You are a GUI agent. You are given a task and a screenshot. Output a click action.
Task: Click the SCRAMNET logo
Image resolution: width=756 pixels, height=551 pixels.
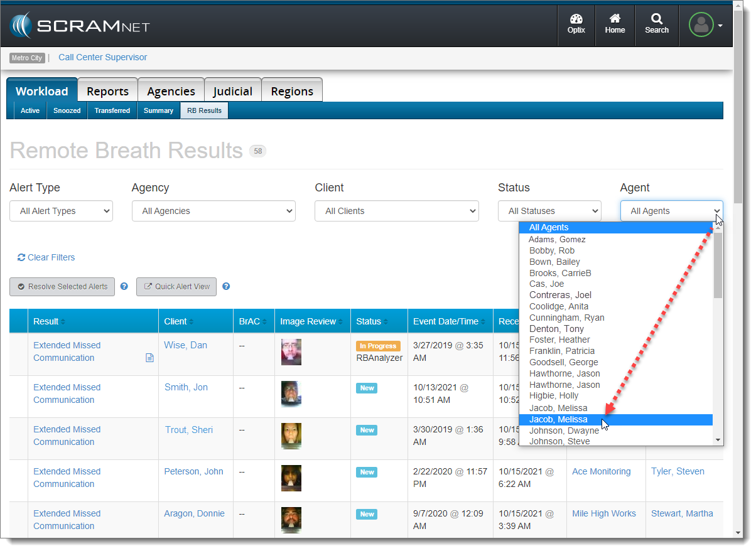[x=80, y=26]
